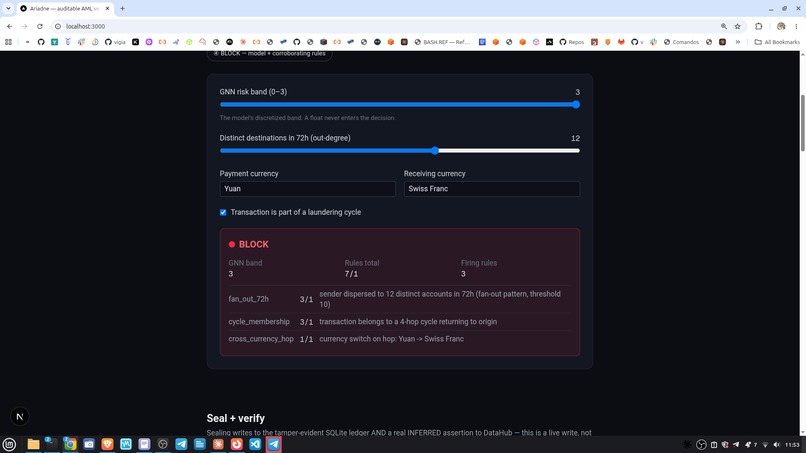Click the page vertical scrollbar
This screenshot has height=453, width=806.
(802, 123)
